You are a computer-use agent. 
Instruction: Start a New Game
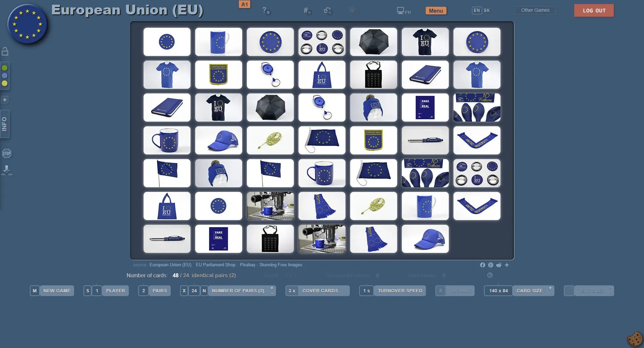click(x=57, y=291)
